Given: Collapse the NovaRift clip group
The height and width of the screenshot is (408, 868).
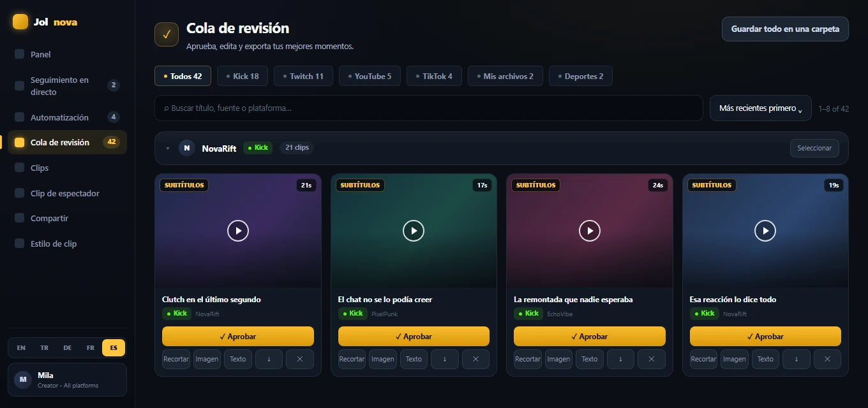Looking at the screenshot, I should pos(168,149).
